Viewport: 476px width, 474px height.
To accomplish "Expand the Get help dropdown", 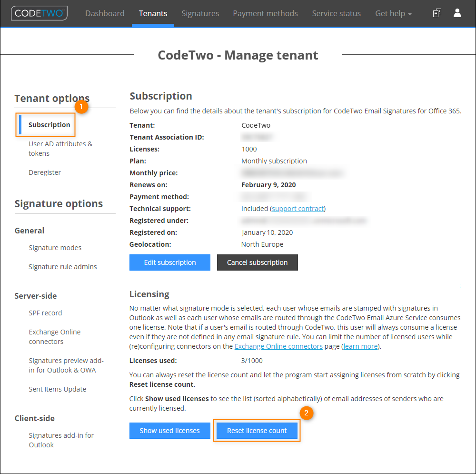I will click(393, 13).
